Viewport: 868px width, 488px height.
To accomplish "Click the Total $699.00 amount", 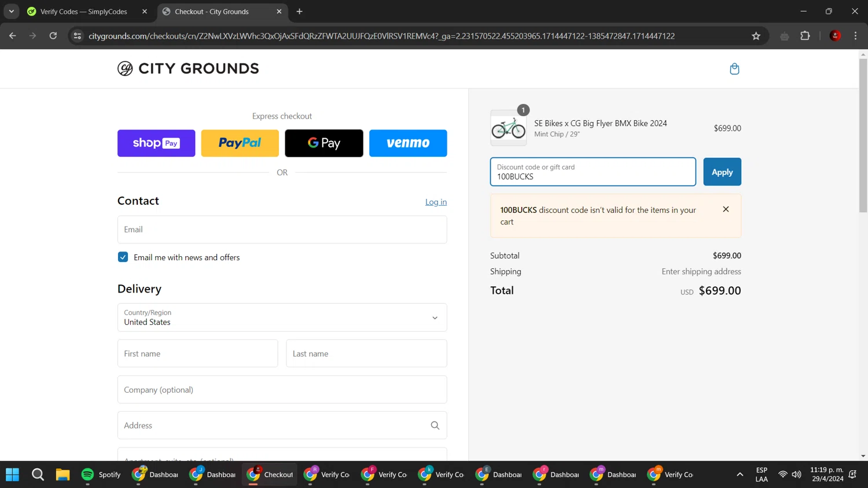I will (720, 291).
